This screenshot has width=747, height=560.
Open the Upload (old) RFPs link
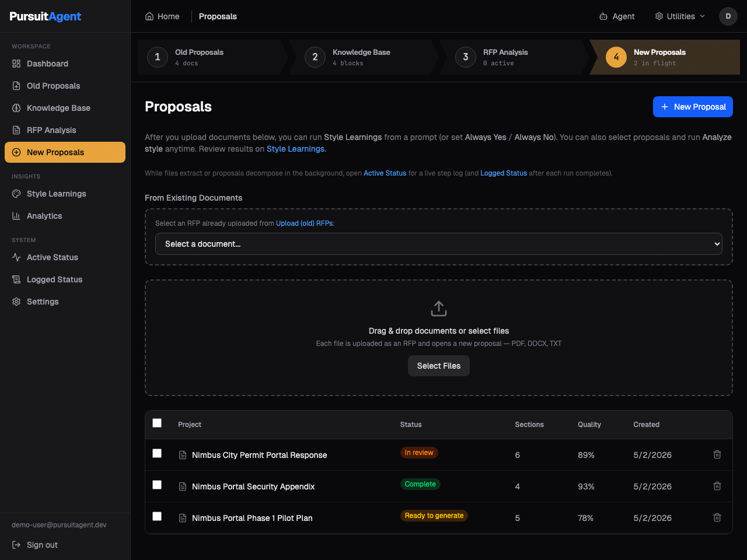305,223
